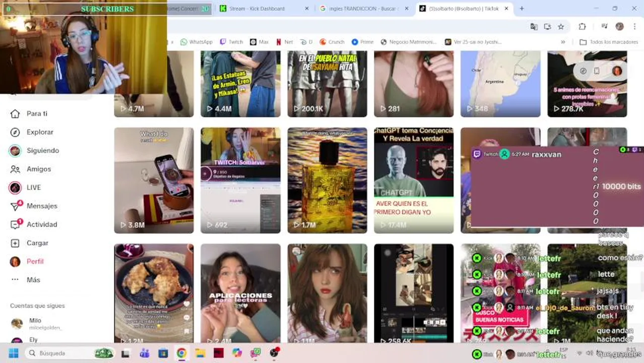Image resolution: width=644 pixels, height=363 pixels.
Task: Open the phone on wooden cup 3.8M video
Action: pos(154,180)
